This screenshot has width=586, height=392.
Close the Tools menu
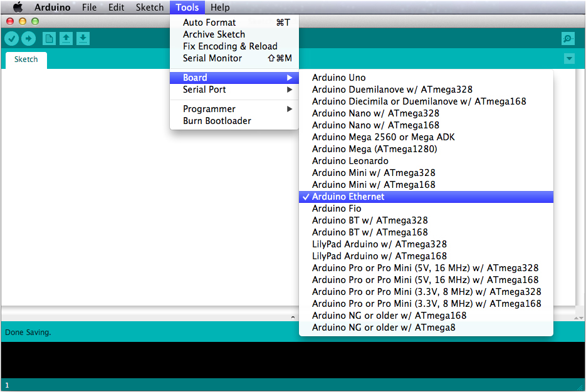187,7
